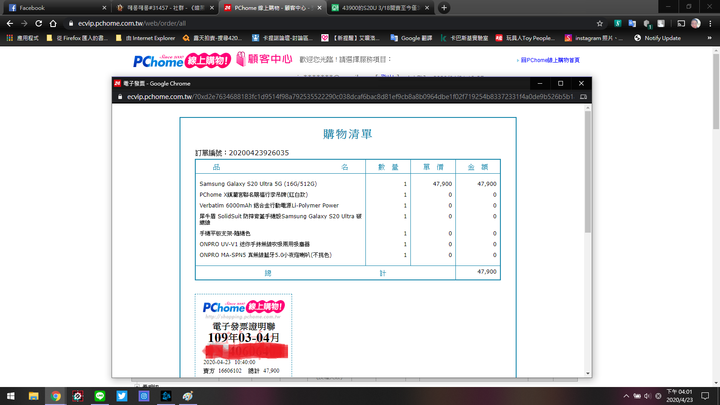
Task: Click the total amount 47,900 in 總計 row
Action: click(487, 272)
